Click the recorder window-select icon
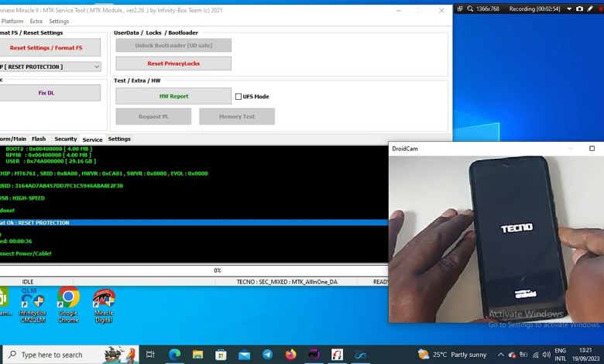The image size is (604, 364). tap(460, 9)
